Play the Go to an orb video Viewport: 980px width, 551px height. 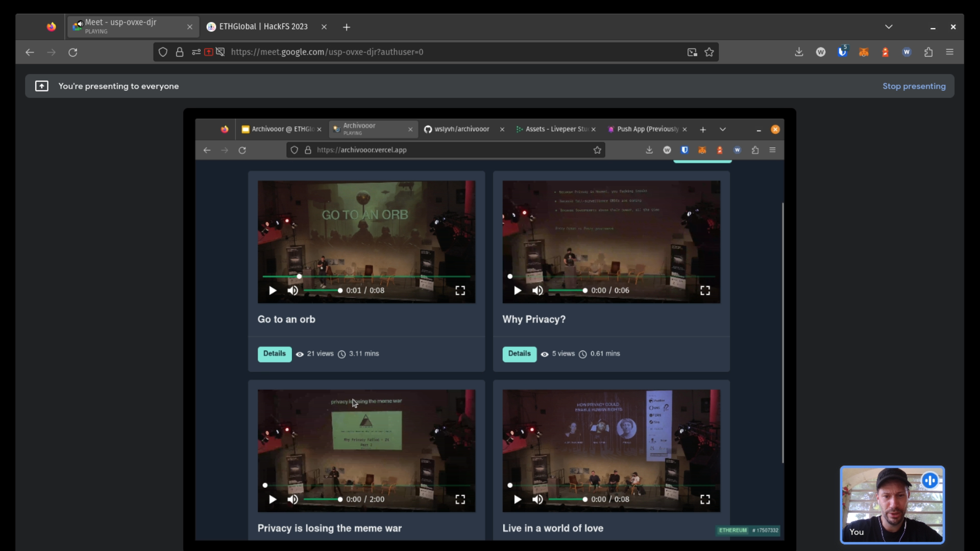tap(273, 290)
